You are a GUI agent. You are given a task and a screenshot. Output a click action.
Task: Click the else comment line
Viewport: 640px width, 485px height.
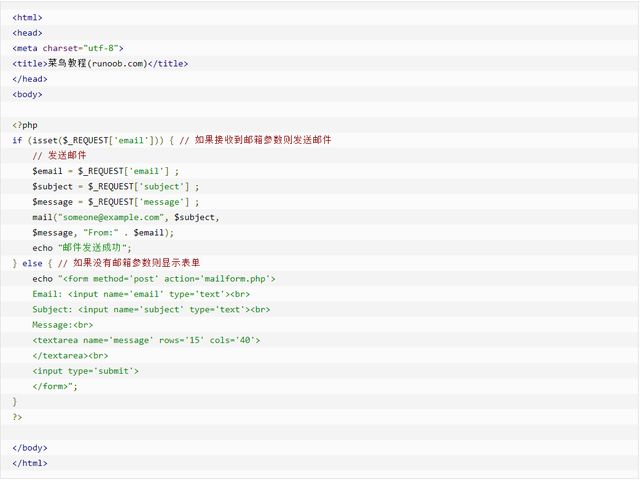[x=106, y=263]
